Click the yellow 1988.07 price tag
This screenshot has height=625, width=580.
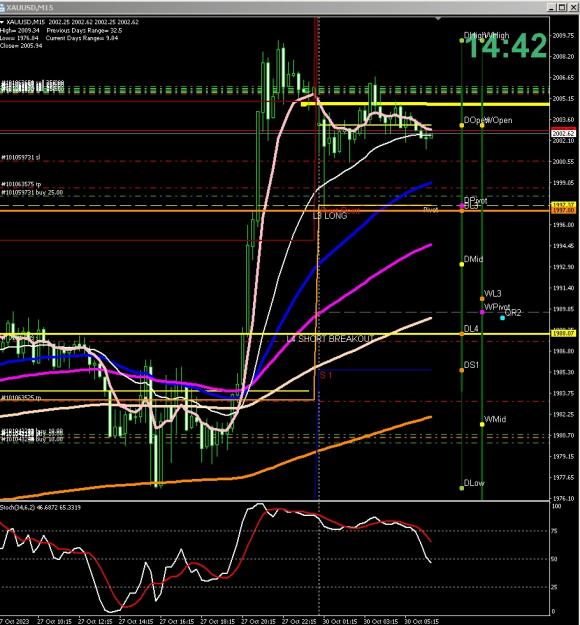(563, 333)
